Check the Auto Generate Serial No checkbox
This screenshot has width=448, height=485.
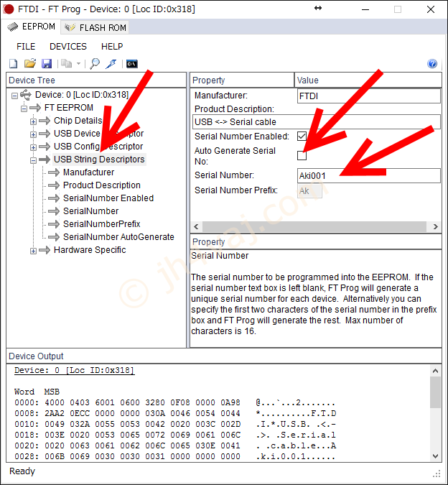tap(302, 156)
